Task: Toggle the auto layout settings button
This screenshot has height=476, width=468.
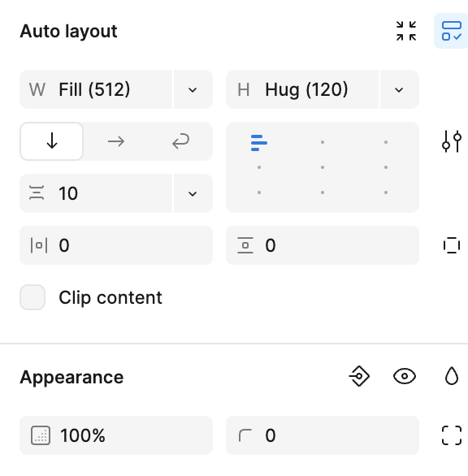Action: tap(452, 31)
